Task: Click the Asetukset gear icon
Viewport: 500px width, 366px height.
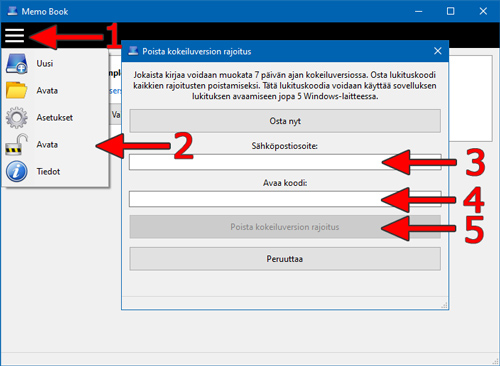Action: pos(17,117)
